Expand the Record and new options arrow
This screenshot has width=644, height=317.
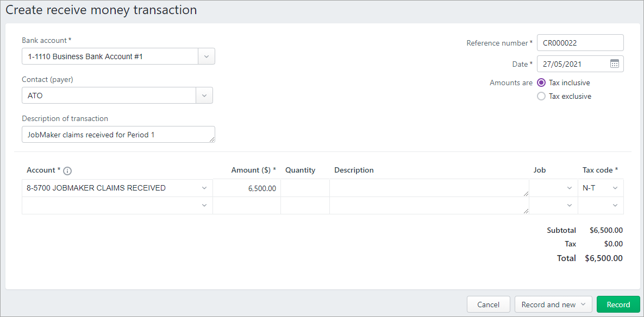[x=583, y=305]
